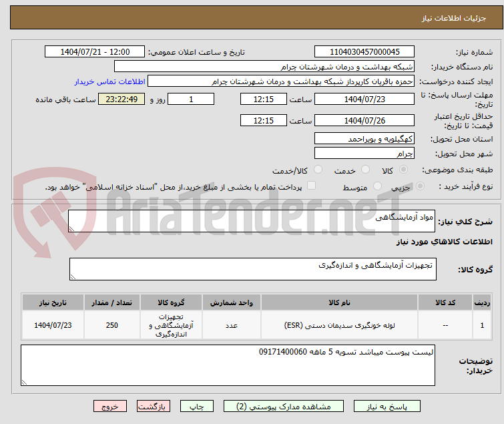Open مشاهده مدارک پیوستی (2) attachments
The width and height of the screenshot is (504, 424).
pos(284,407)
